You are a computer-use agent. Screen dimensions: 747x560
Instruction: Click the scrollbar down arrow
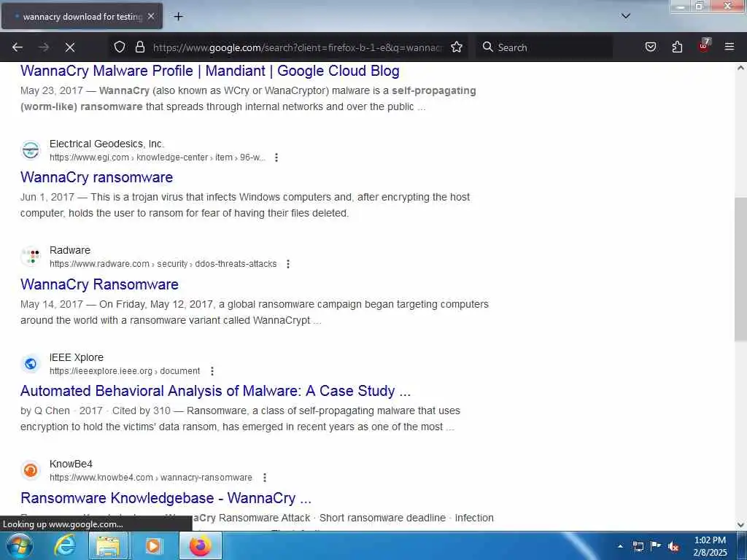pos(740,525)
